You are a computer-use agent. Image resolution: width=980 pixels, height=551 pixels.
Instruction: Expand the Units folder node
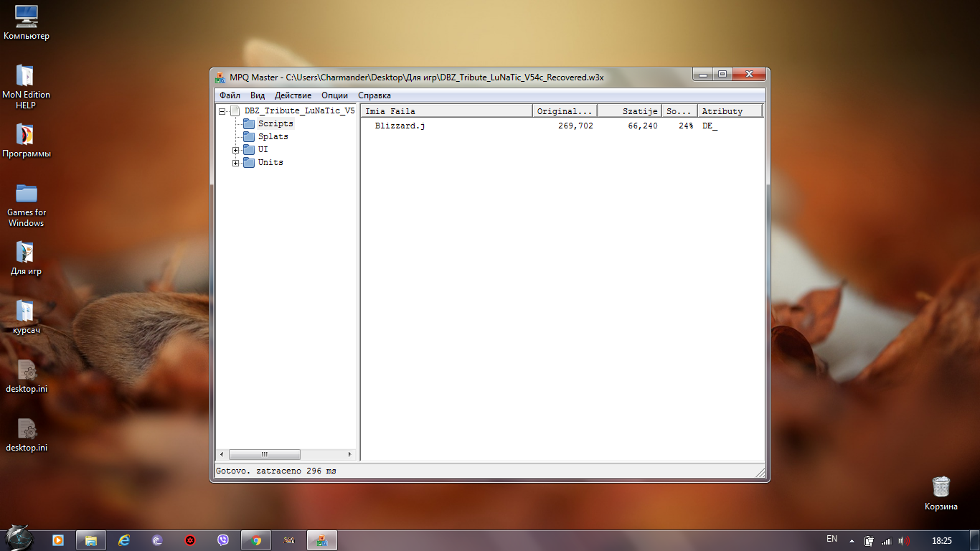click(x=235, y=163)
